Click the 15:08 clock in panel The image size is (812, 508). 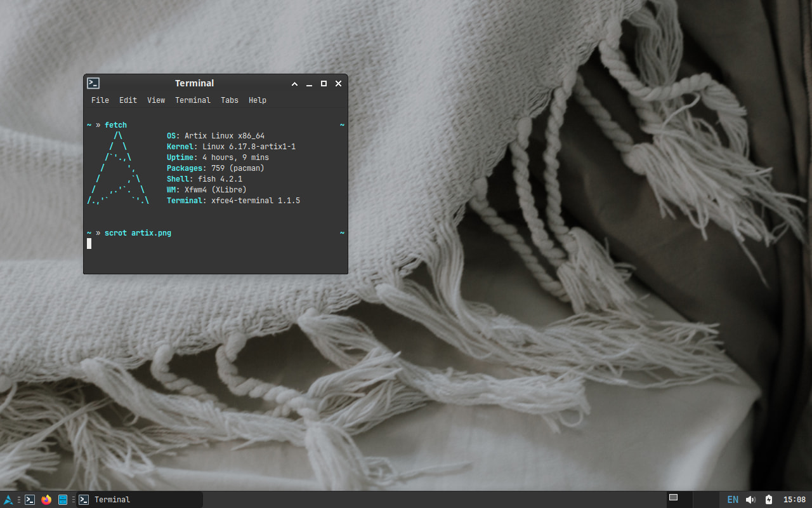coord(794,500)
